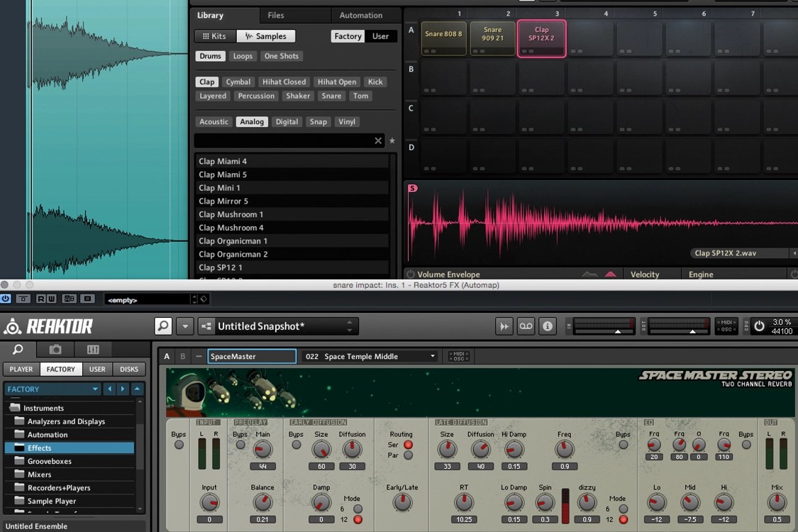The height and width of the screenshot is (532, 798).
Task: Toggle EQ Byps bypass button
Action: pos(747,445)
